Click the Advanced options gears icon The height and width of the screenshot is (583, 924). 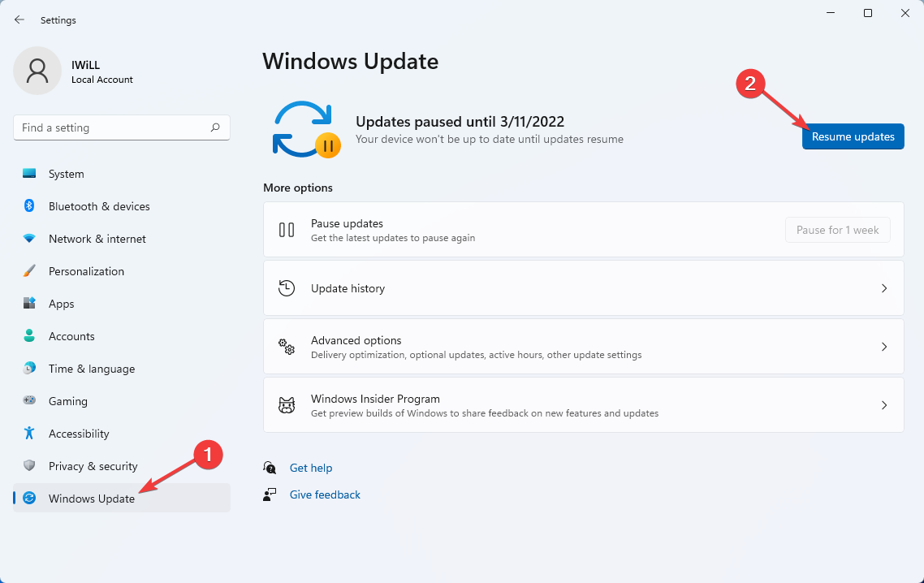[287, 346]
